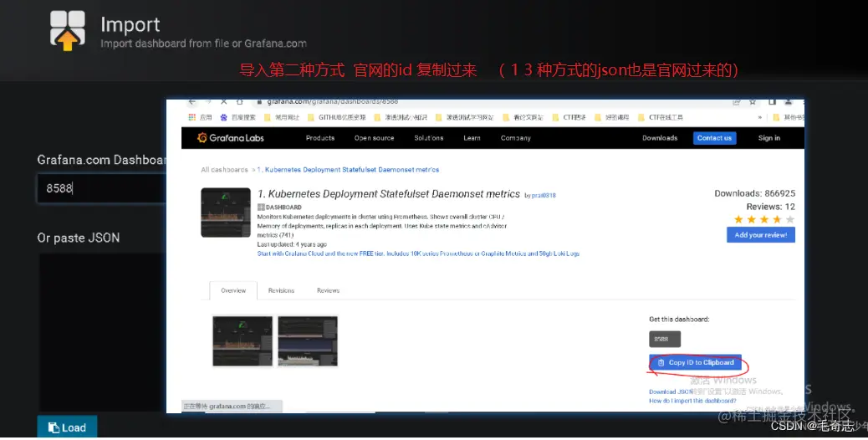Click the first orange rating star
Screen dimensions: 868x440
coord(738,220)
